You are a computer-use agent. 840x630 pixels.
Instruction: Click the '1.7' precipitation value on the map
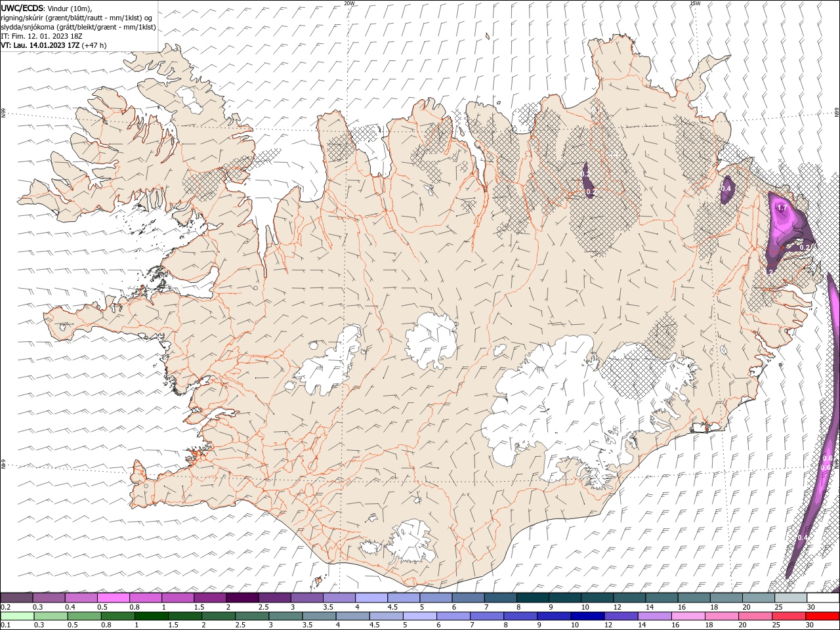(x=782, y=208)
